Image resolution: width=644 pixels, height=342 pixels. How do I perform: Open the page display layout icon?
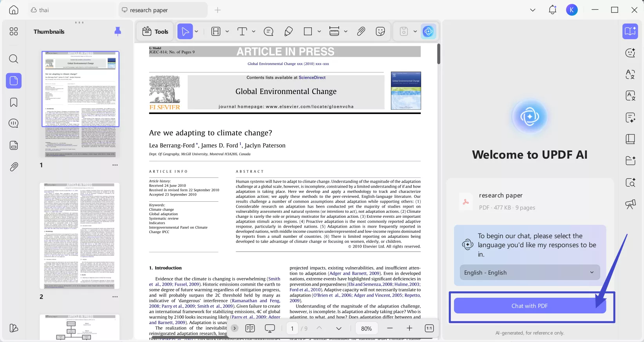pos(250,328)
